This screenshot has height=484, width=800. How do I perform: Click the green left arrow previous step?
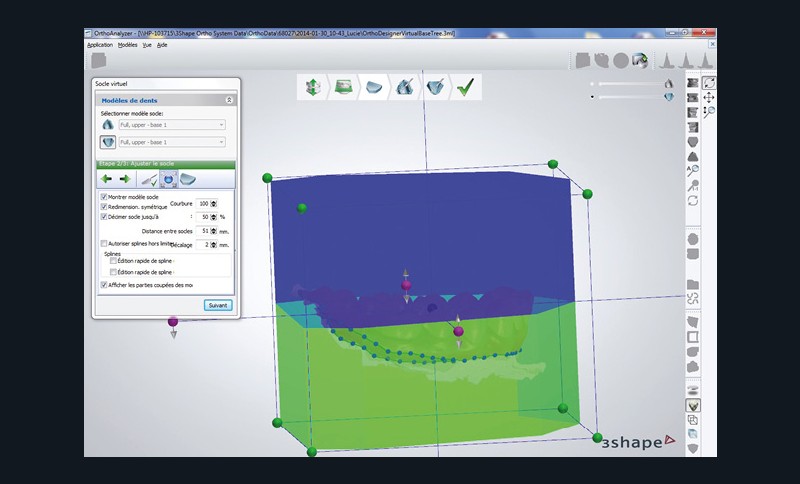105,179
